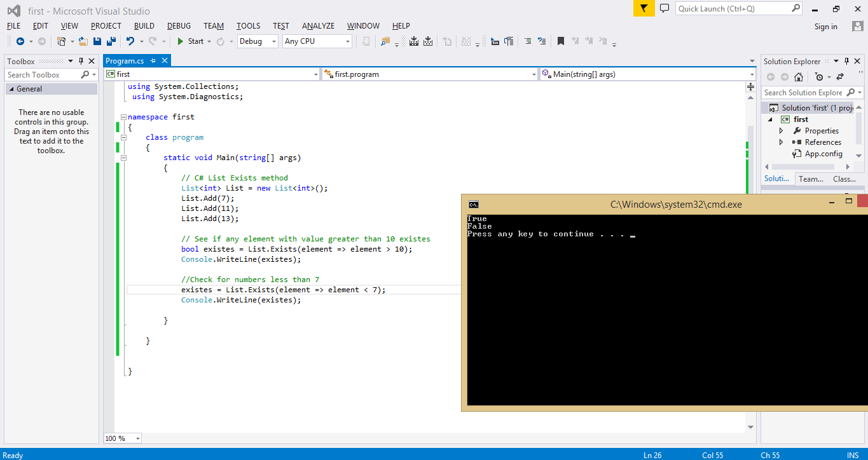
Task: Toggle a bookmark on the current line
Action: tap(560, 41)
